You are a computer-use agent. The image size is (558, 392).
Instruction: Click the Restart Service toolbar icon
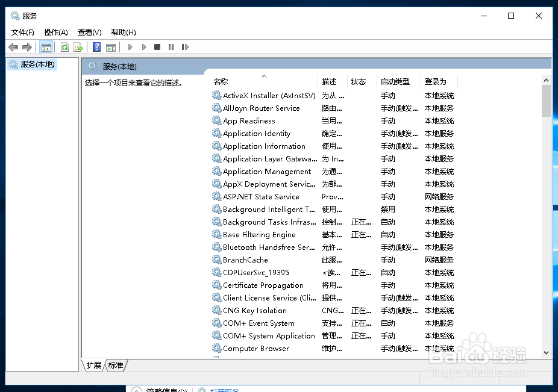(185, 47)
